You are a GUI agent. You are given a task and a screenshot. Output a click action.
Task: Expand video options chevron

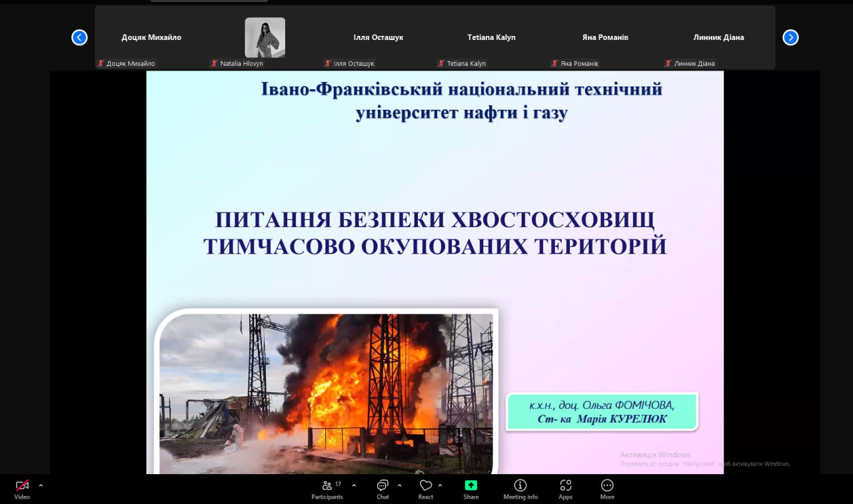click(41, 485)
